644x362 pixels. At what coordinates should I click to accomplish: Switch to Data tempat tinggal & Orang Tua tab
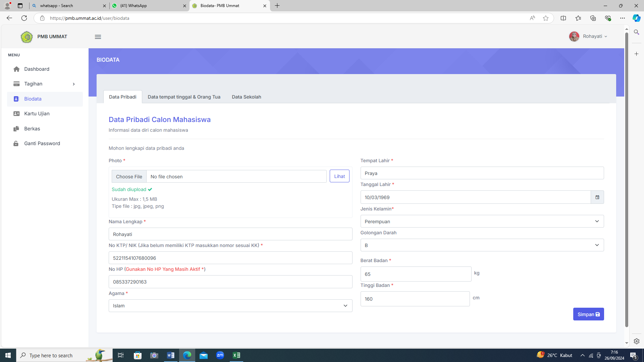pyautogui.click(x=184, y=97)
